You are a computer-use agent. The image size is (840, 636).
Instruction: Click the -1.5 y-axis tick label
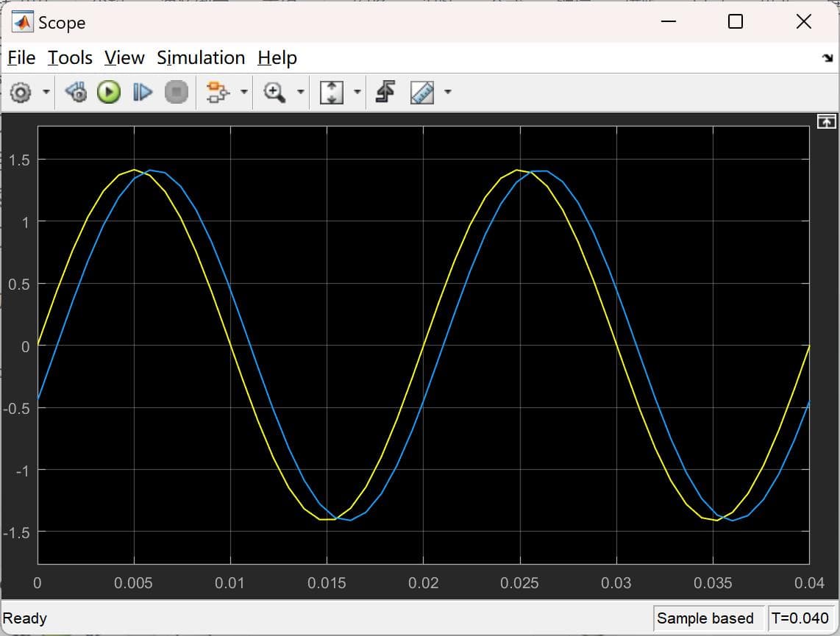point(17,532)
